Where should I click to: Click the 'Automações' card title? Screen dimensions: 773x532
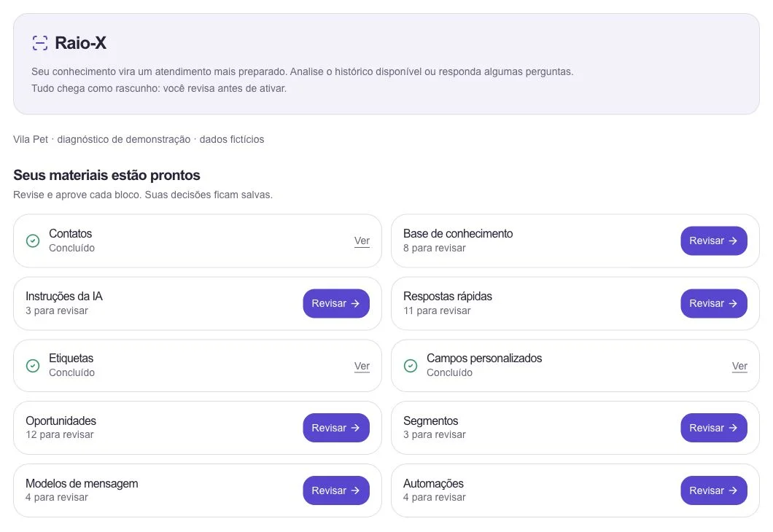pos(433,483)
